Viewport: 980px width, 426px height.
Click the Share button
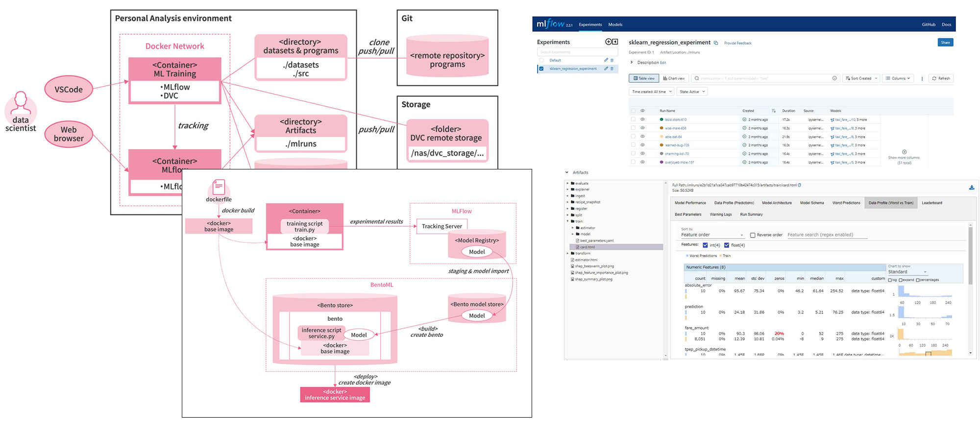[x=946, y=43]
